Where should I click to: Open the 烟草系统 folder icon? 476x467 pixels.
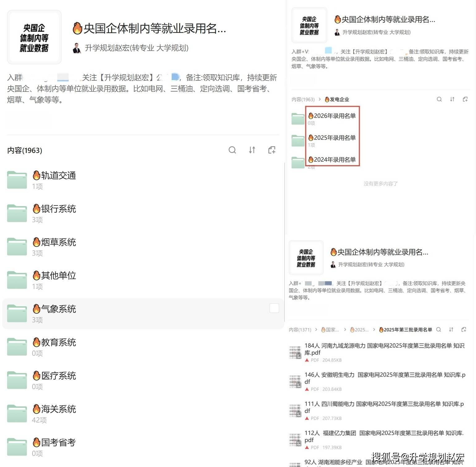[x=17, y=246]
